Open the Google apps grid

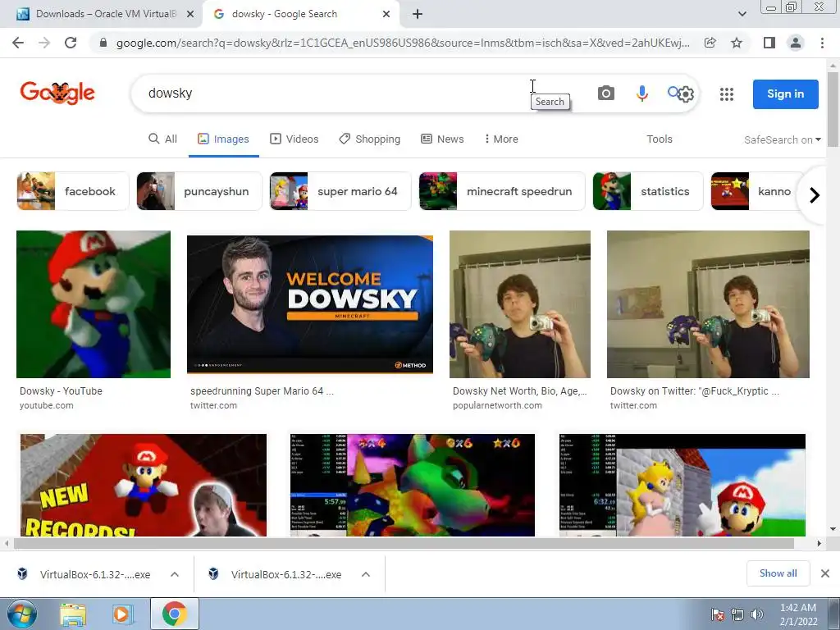727,94
